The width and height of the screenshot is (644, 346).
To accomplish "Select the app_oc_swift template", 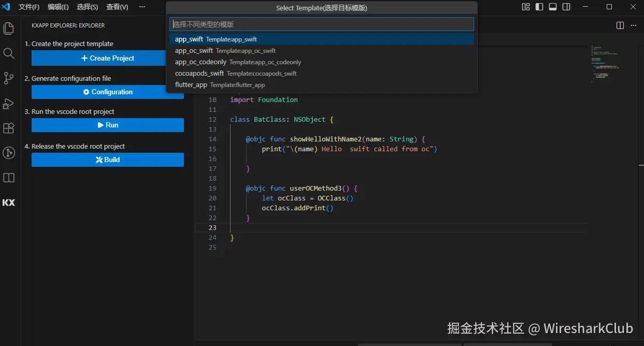I will [x=322, y=51].
